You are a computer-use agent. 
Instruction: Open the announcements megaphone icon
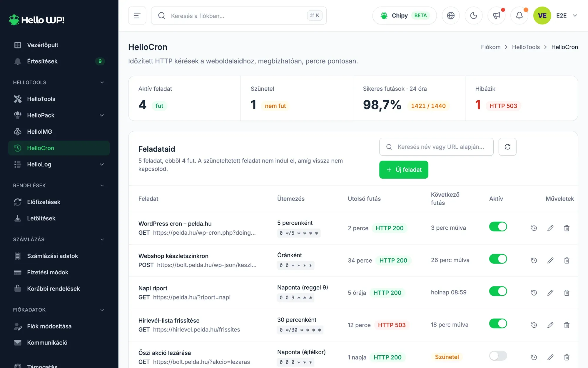click(497, 16)
